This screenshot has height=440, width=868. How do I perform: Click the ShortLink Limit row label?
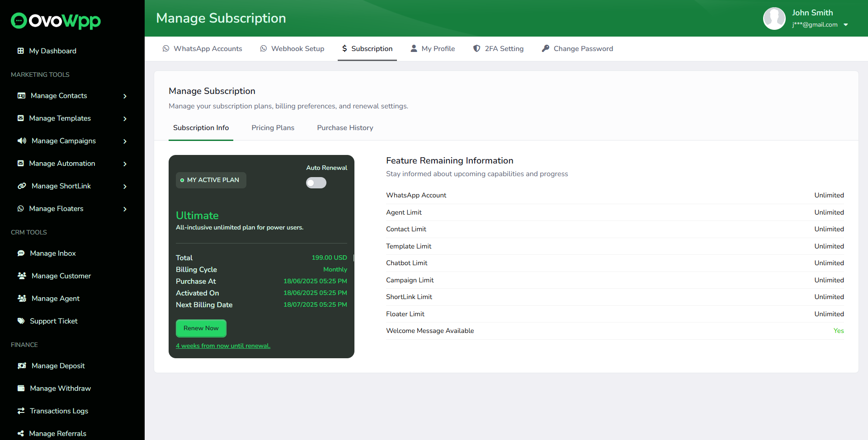coord(409,297)
